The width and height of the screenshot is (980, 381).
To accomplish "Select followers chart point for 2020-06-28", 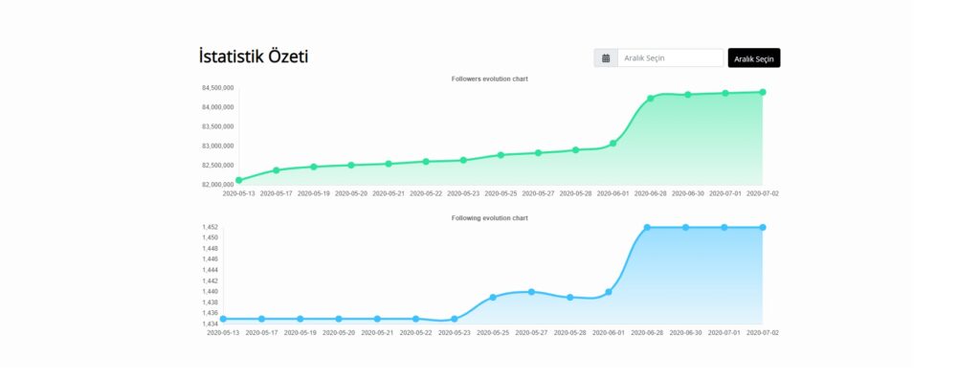I will click(x=651, y=99).
